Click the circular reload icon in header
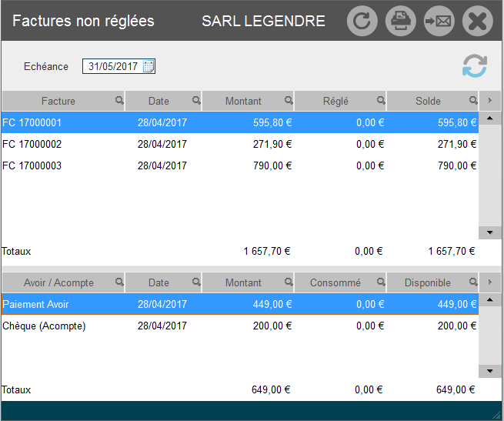The width and height of the screenshot is (504, 421). [x=362, y=21]
